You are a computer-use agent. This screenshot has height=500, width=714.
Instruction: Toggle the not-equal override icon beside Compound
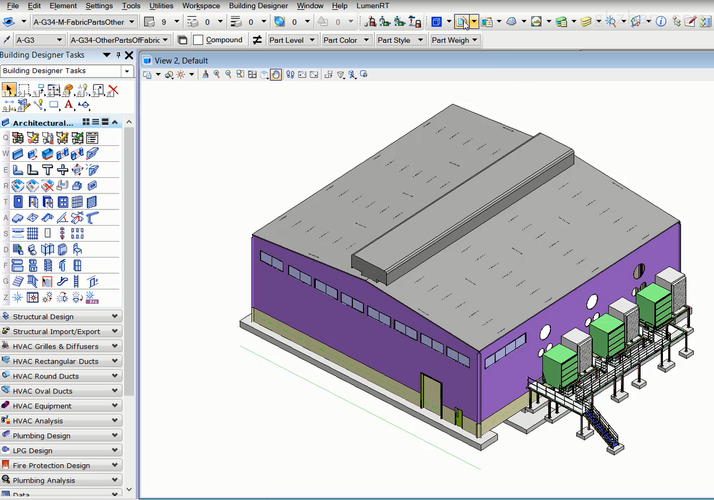[x=257, y=40]
